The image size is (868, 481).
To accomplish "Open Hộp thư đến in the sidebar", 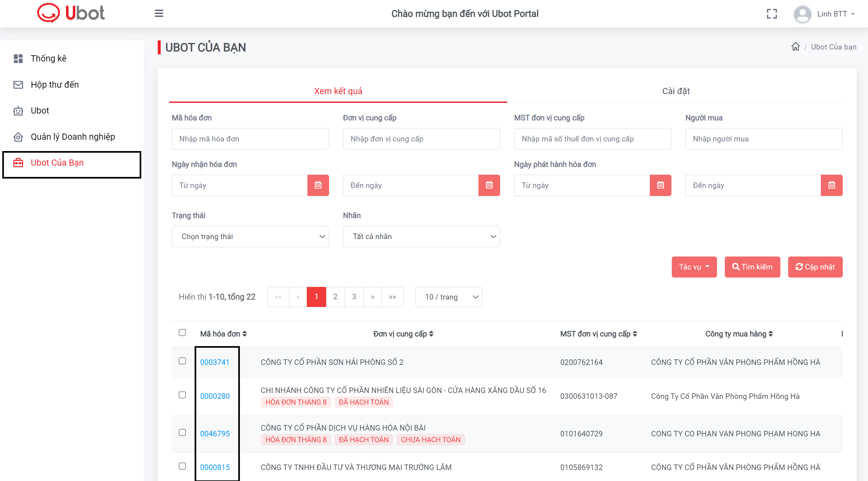I will tap(55, 85).
